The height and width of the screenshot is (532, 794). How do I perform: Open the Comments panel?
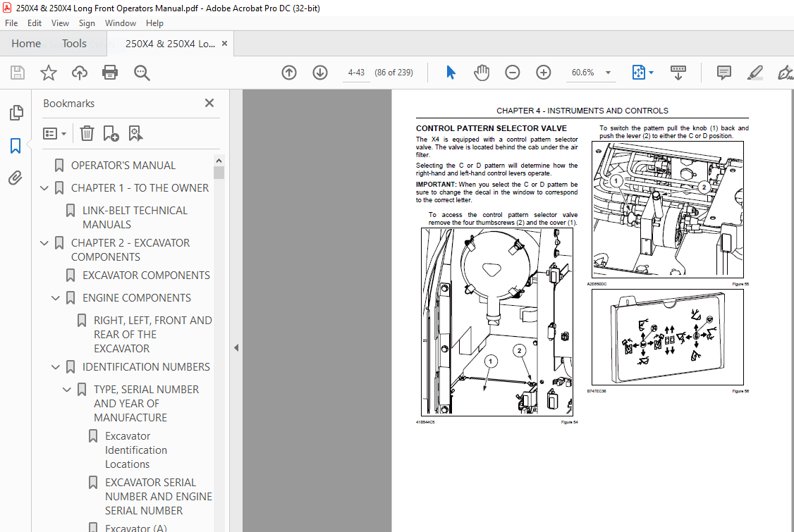(x=723, y=72)
